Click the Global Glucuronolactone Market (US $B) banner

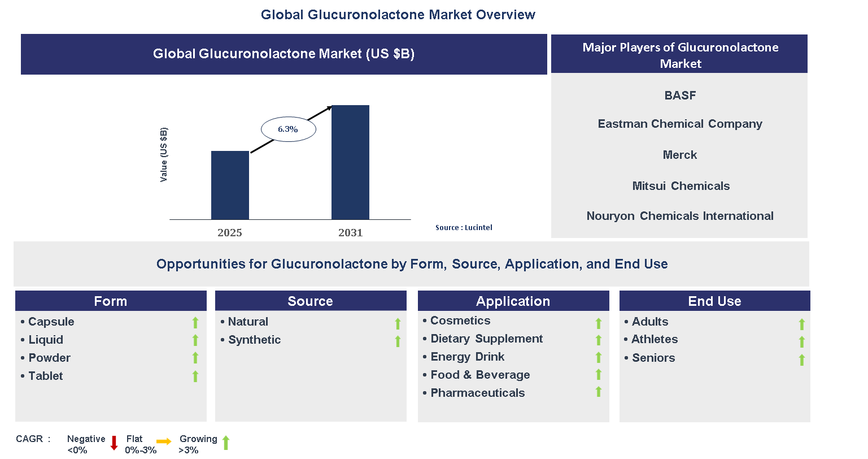point(284,54)
